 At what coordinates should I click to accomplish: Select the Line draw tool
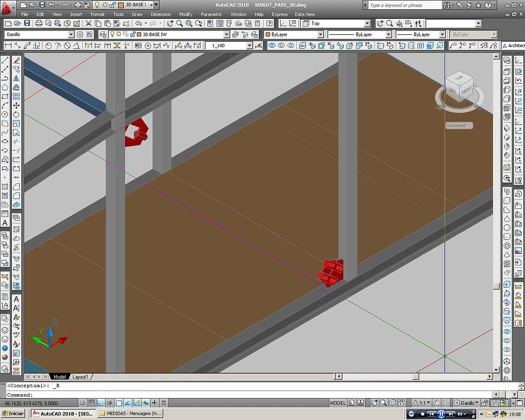coord(5,61)
